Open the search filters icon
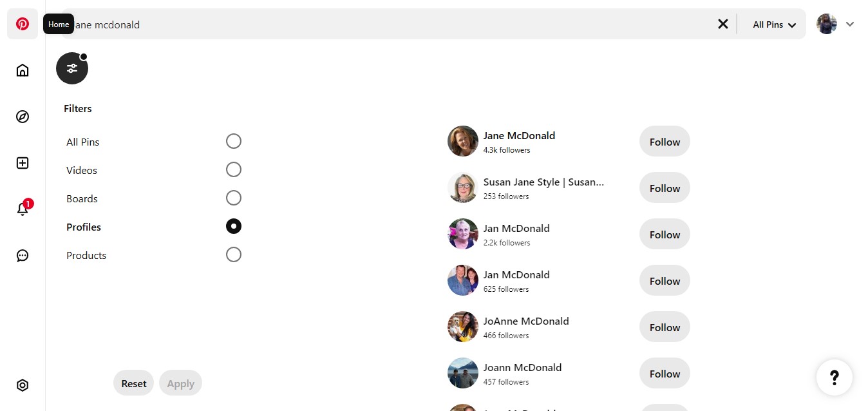Viewport: 868px width, 411px height. (72, 68)
